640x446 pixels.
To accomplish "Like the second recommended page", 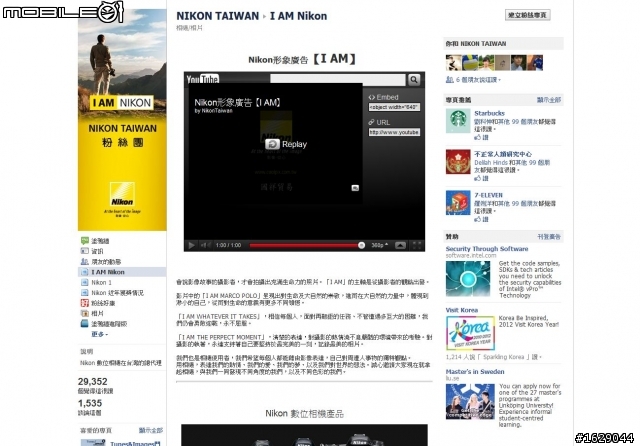I will (x=481, y=178).
